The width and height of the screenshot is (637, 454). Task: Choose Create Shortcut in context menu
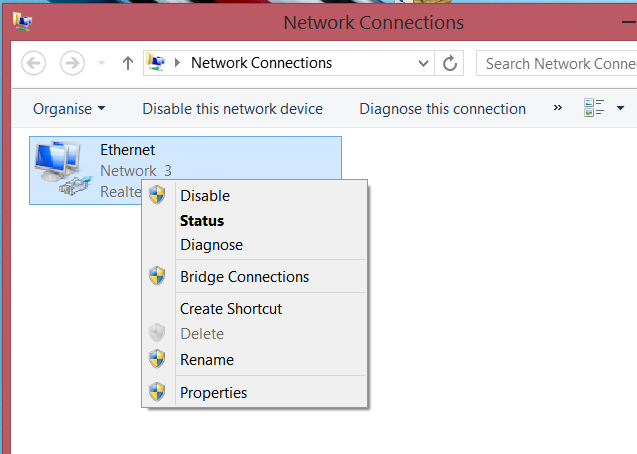click(x=255, y=309)
